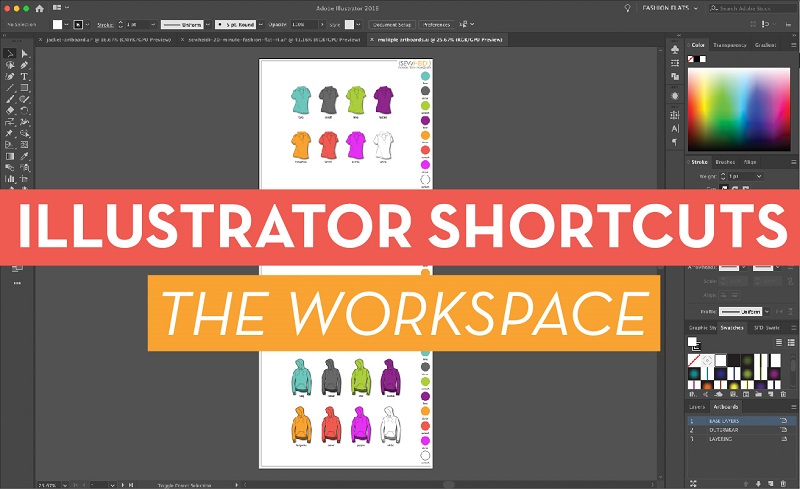Select the Gradient tool
This screenshot has height=489, width=800.
pos(10,156)
